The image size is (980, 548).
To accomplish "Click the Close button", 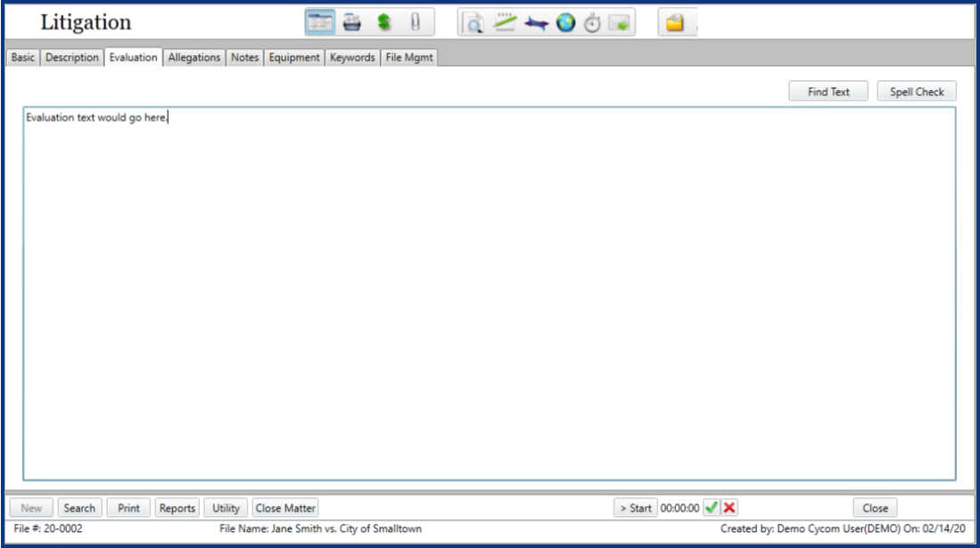I will tap(875, 508).
